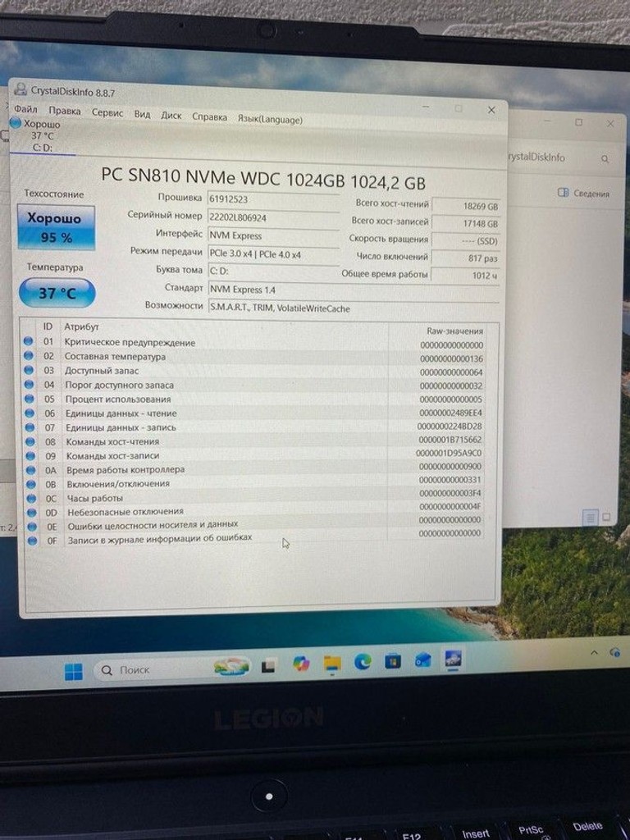630x840 pixels.
Task: Click raw value 0000001D95A9C0
Action: 449,453
